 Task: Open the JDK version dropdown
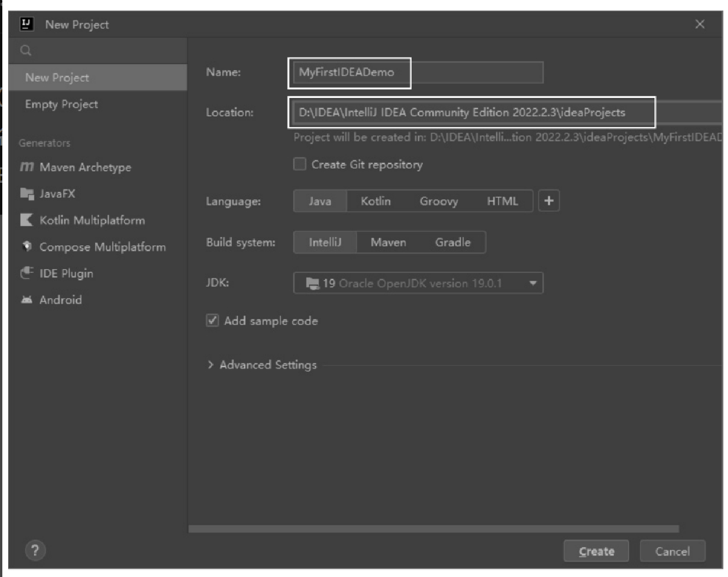pyautogui.click(x=418, y=284)
